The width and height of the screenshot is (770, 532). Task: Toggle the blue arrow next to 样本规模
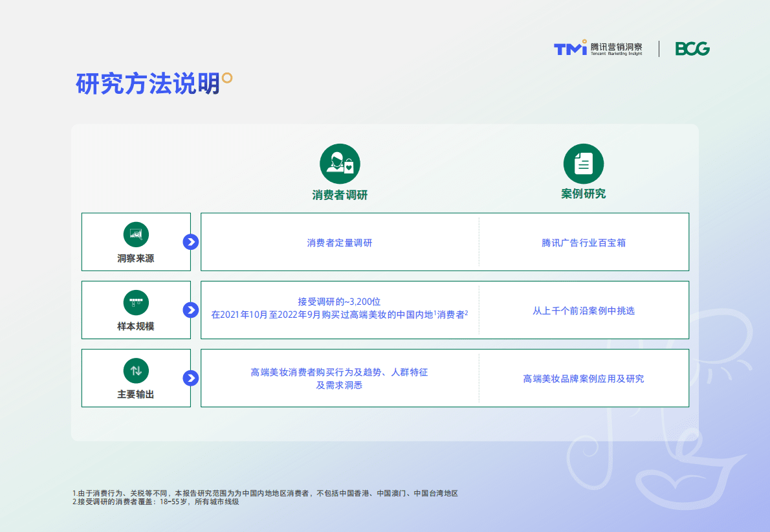(x=190, y=310)
